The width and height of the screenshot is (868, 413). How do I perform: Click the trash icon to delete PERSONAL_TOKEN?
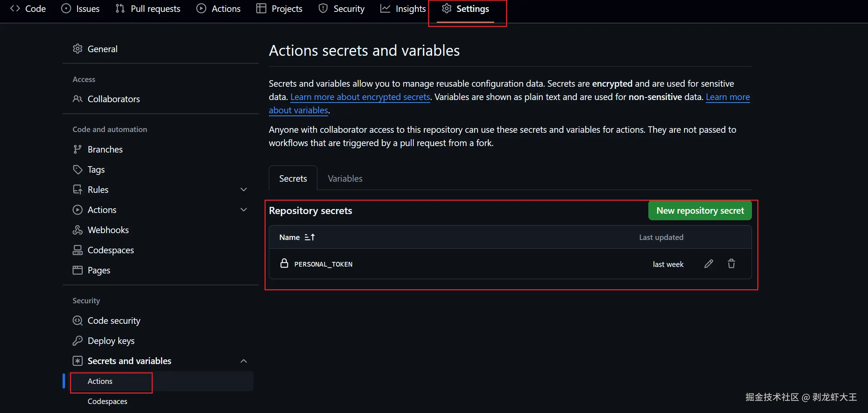[x=731, y=264]
